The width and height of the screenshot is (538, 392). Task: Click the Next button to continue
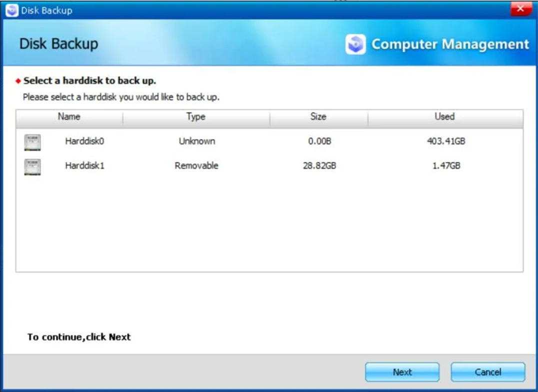[x=401, y=372]
